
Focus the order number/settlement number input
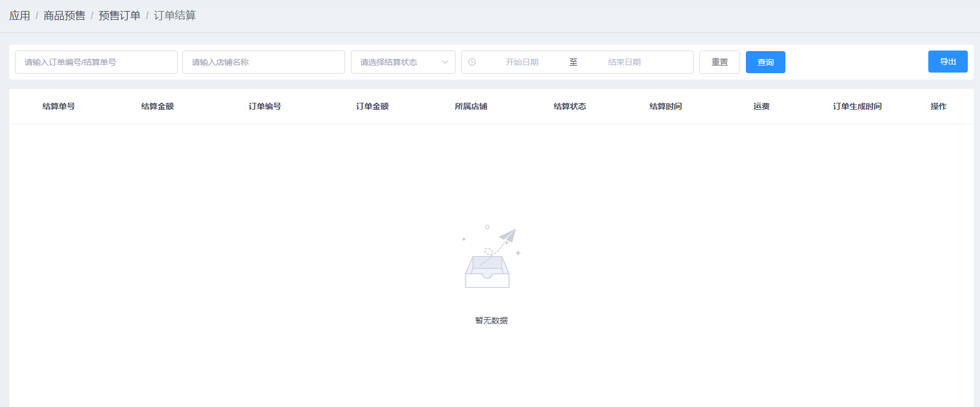point(96,62)
